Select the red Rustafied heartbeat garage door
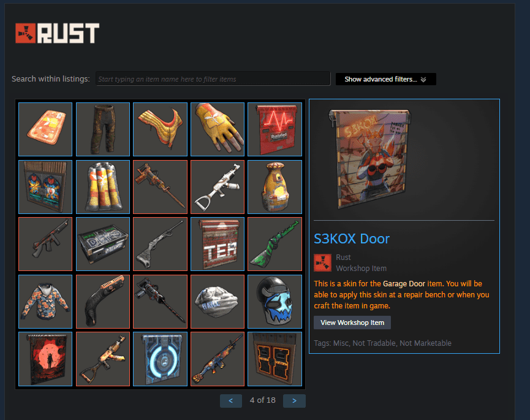530x420 pixels. [x=274, y=129]
